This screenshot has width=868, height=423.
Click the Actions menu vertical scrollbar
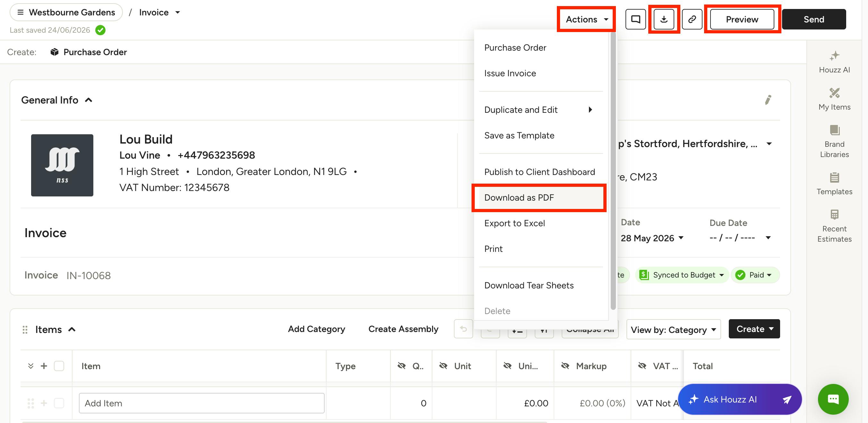click(613, 171)
